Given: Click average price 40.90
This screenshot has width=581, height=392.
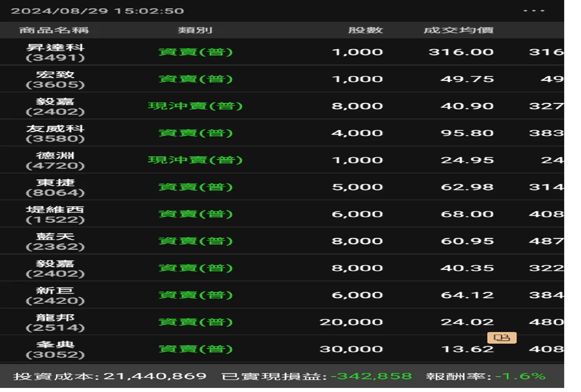Looking at the screenshot, I should (467, 106).
